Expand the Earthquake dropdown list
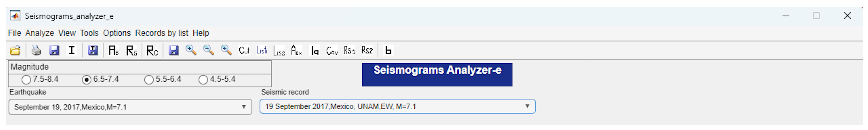The height and width of the screenshot is (130, 868). (131, 107)
